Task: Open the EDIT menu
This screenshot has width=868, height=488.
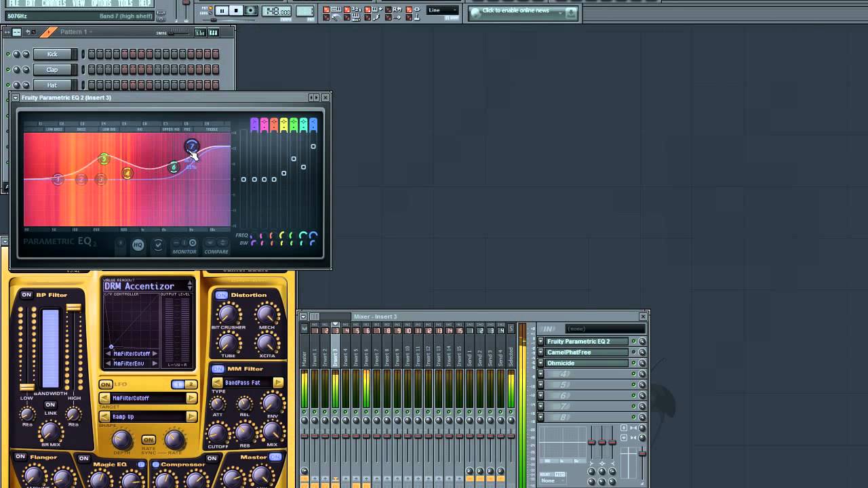Action: 30,3
